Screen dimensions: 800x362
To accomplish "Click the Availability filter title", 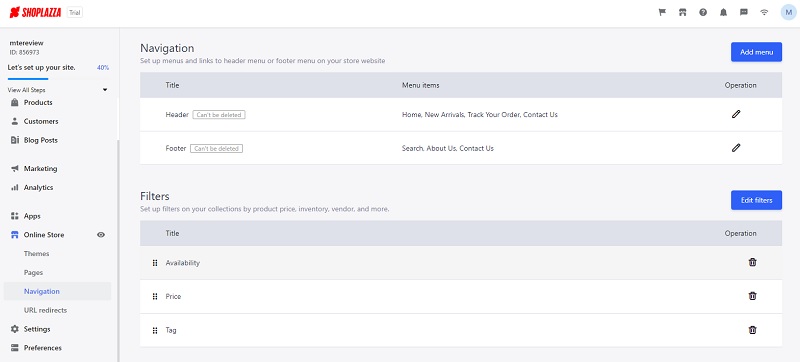I will [183, 263].
